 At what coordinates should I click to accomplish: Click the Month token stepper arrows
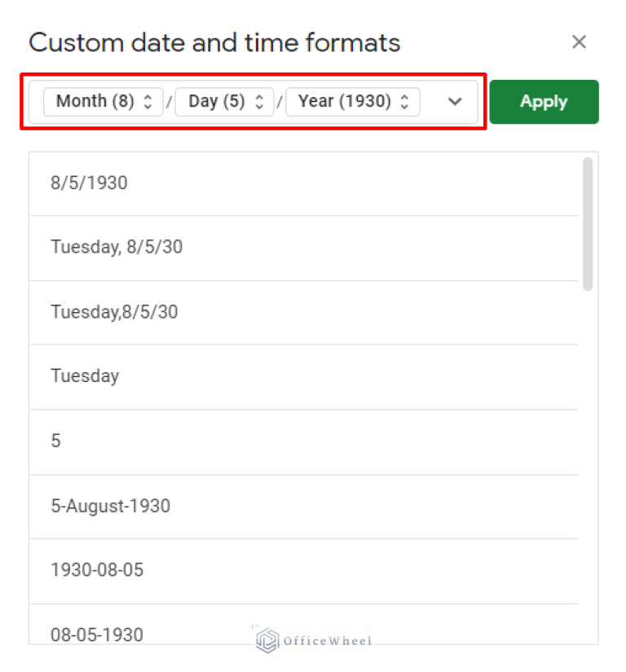[x=147, y=101]
